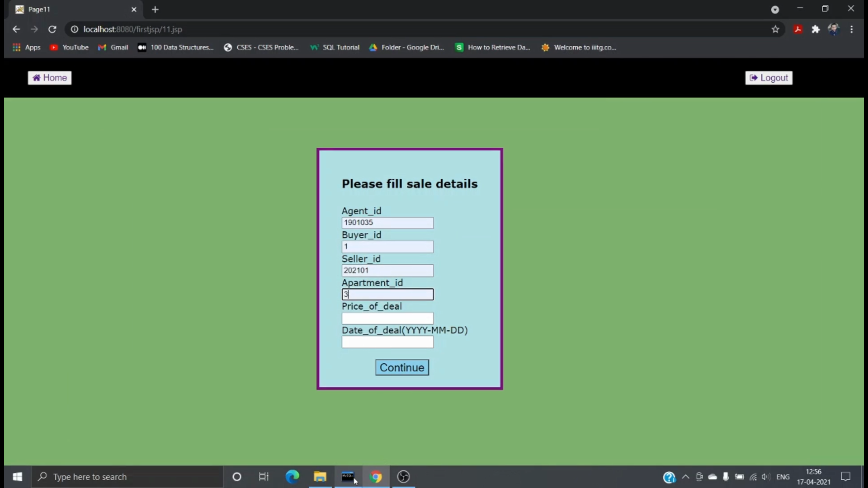Open the Chrome three-dot menu
This screenshot has width=868, height=488.
tap(851, 29)
